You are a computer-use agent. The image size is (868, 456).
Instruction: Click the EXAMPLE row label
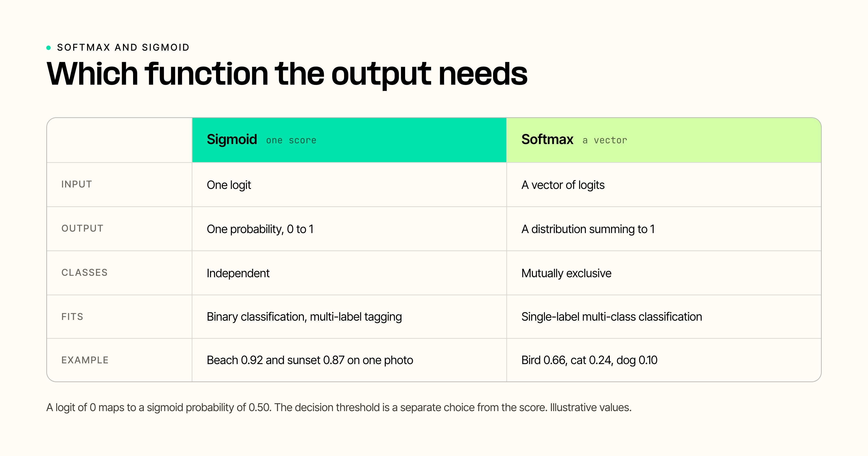click(85, 360)
